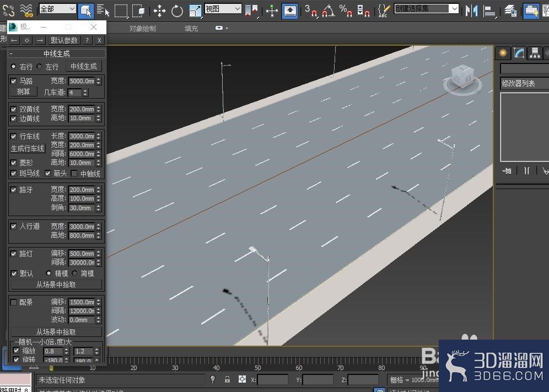Select the 左行 radio button

pos(39,66)
